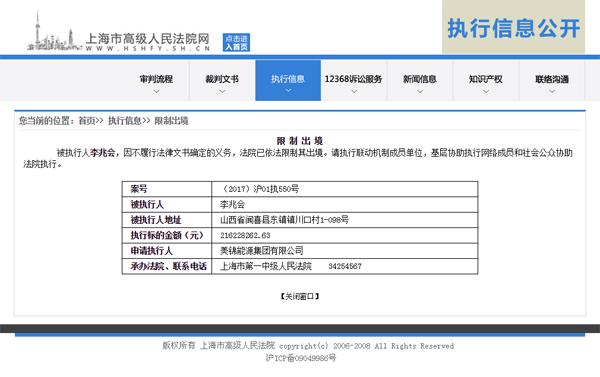Open the 新闻信息 menu item

click(420, 79)
